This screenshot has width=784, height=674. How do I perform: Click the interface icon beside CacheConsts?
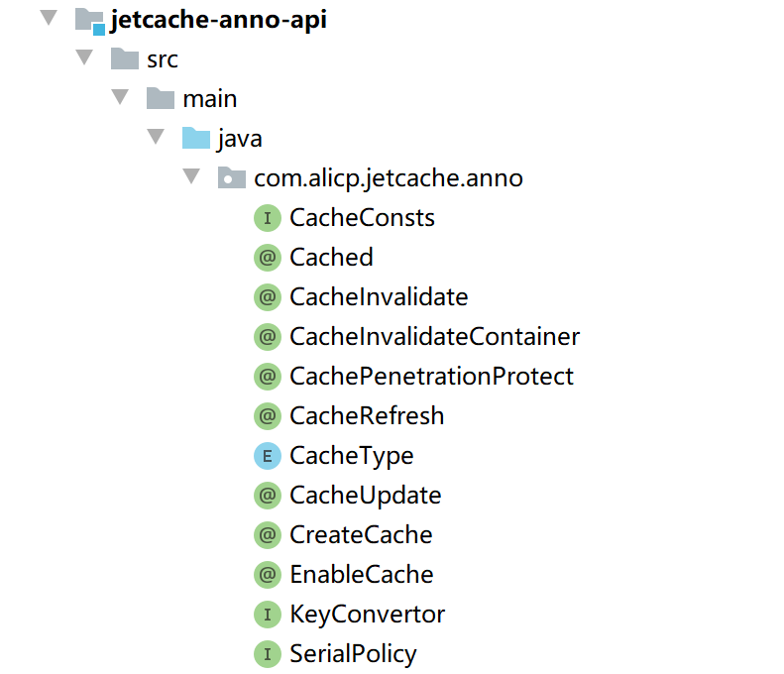(267, 218)
